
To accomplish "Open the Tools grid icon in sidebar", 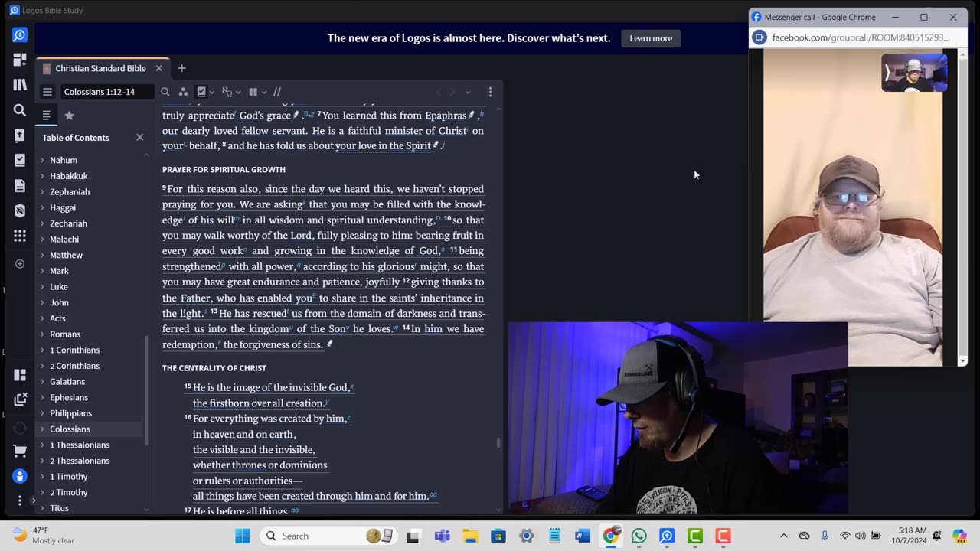I will pos(20,236).
